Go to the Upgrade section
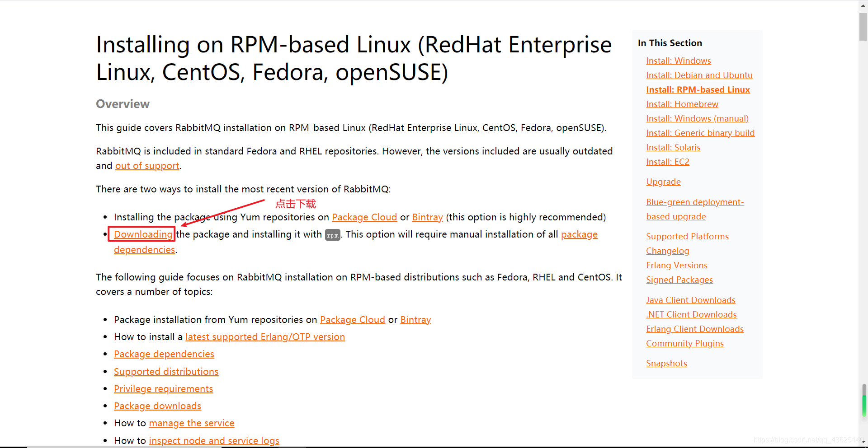Image resolution: width=868 pixels, height=448 pixels. (x=663, y=182)
